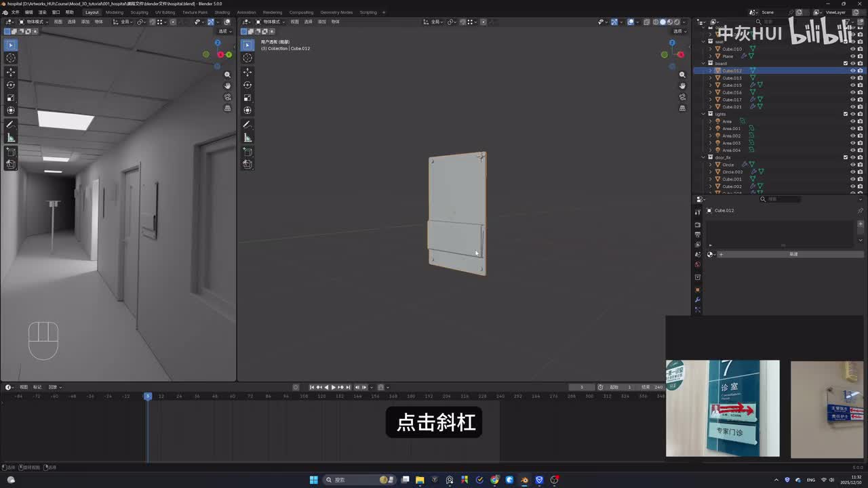This screenshot has width=868, height=488.
Task: Collapse the lights collection
Action: point(703,114)
